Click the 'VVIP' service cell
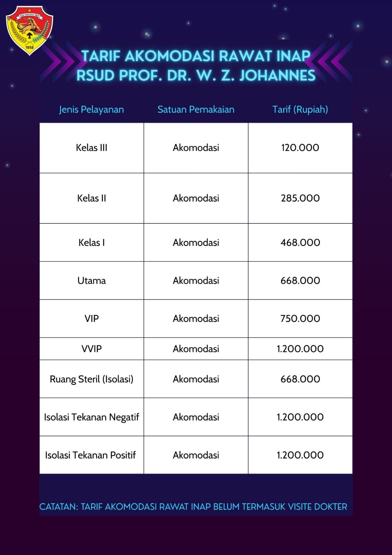392x555 pixels. pyautogui.click(x=92, y=349)
